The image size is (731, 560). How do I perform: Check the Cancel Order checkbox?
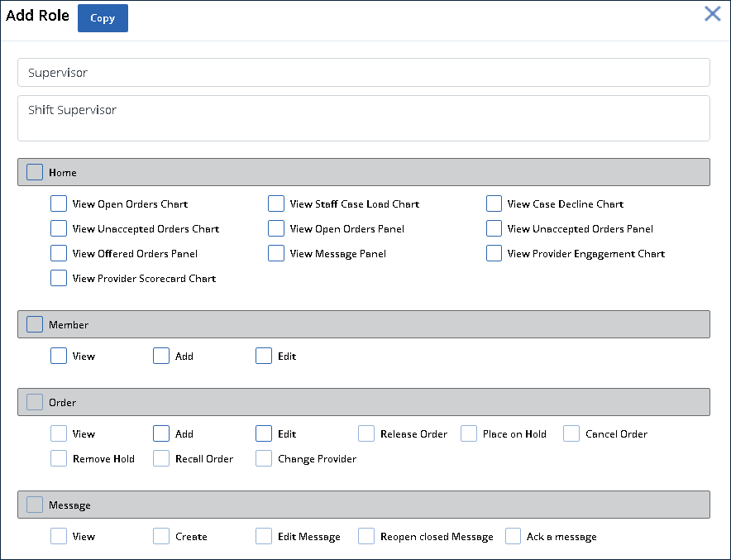[571, 433]
